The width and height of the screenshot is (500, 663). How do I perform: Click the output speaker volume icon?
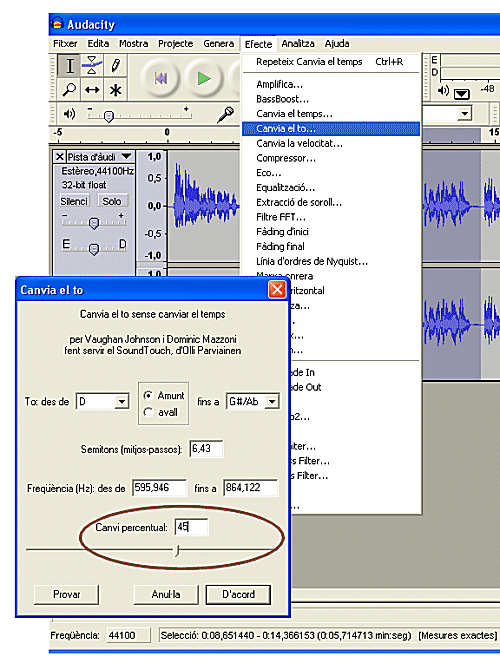pos(69,114)
